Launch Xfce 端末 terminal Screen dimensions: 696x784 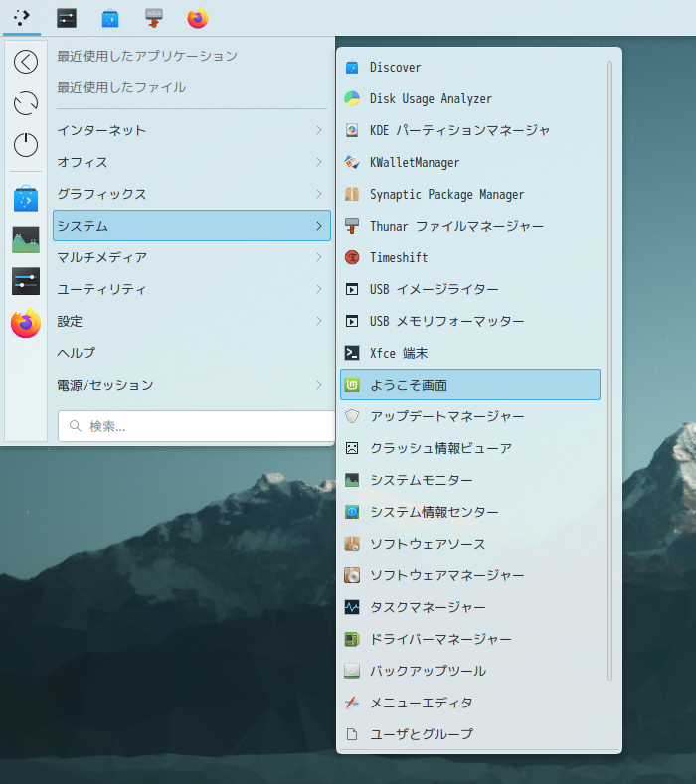click(470, 353)
